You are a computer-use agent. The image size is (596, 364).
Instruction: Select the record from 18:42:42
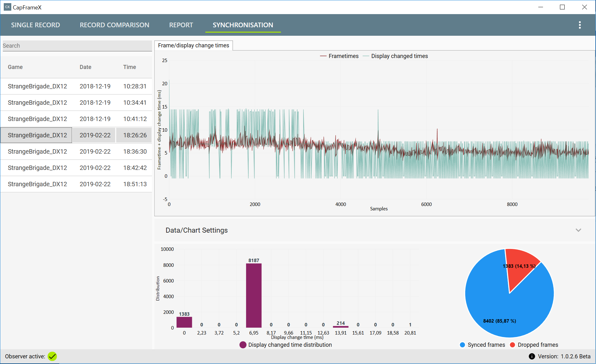click(x=76, y=168)
